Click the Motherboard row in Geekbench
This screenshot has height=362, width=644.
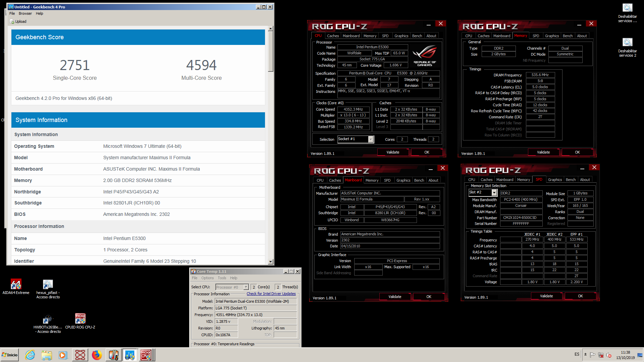(138, 169)
